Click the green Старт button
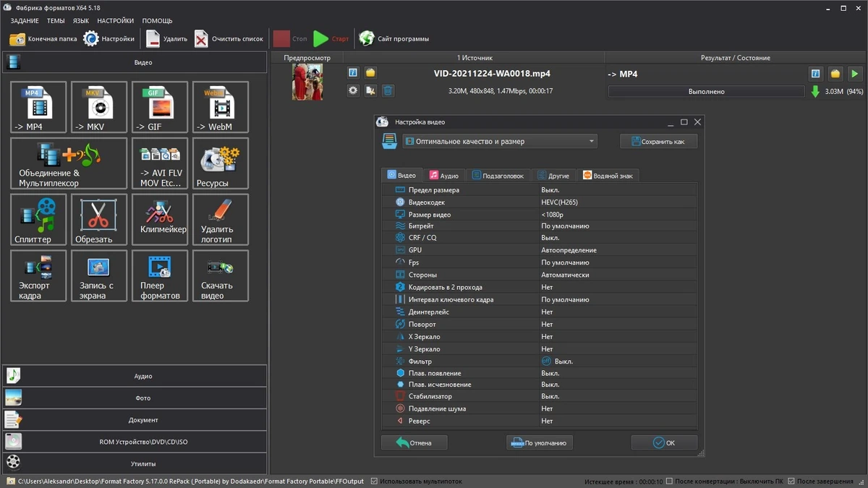 point(331,39)
